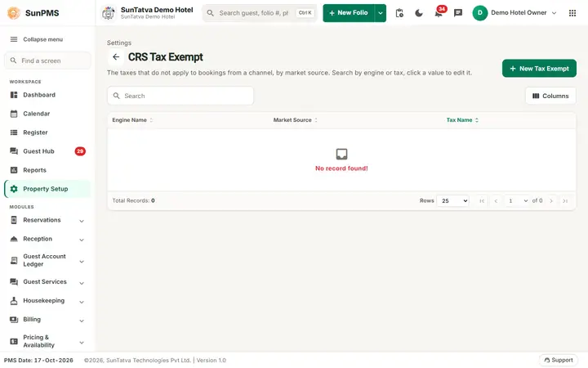Open the clipboard history icon in header
Viewport: 588px width, 368px height.
[399, 13]
